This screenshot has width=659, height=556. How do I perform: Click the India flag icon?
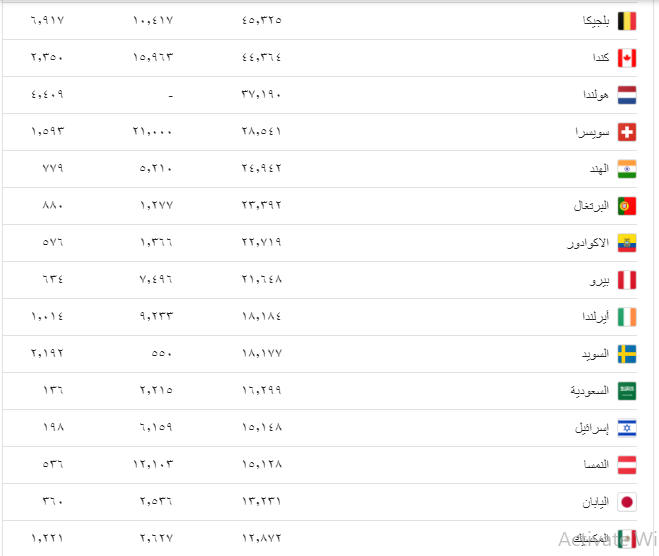(627, 169)
